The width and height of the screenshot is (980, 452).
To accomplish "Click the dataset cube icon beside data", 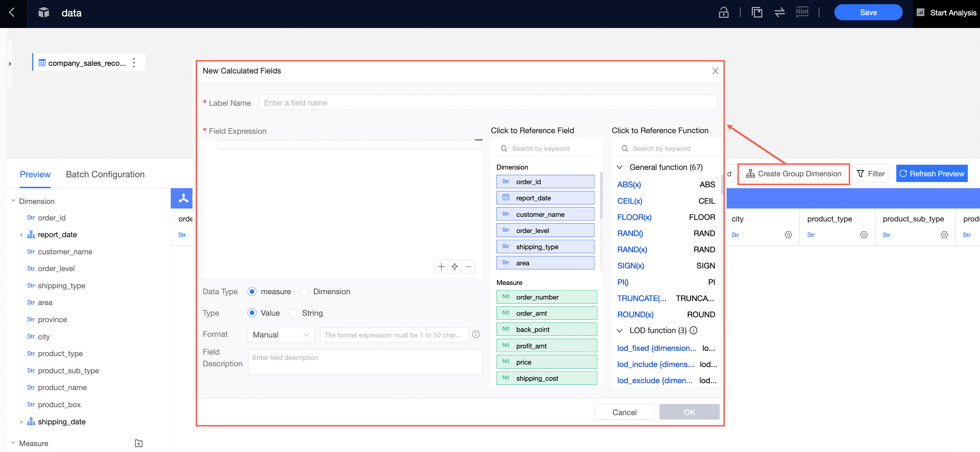I will (44, 13).
